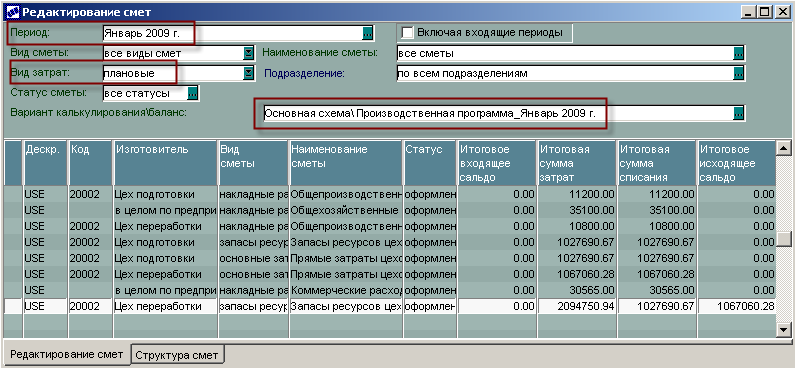The width and height of the screenshot is (795, 368).
Task: Sort by the Код column header
Action: click(90, 163)
